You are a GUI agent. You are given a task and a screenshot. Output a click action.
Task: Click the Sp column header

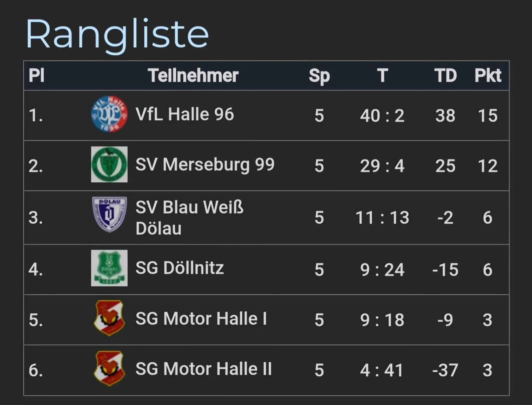pyautogui.click(x=319, y=76)
